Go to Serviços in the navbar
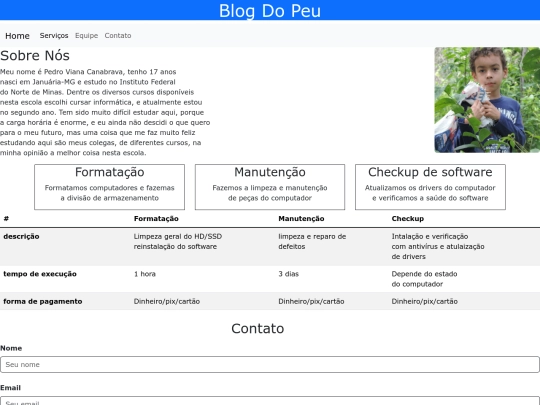 click(x=54, y=35)
